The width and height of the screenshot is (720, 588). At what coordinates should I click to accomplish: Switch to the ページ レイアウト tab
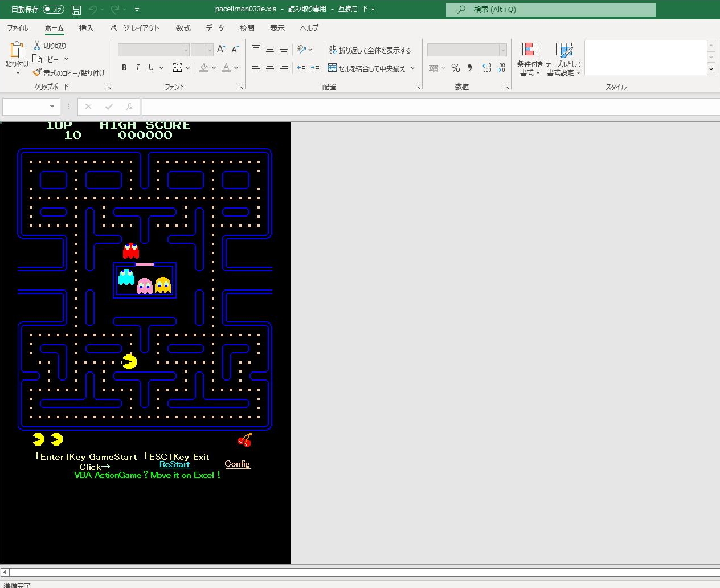[134, 28]
